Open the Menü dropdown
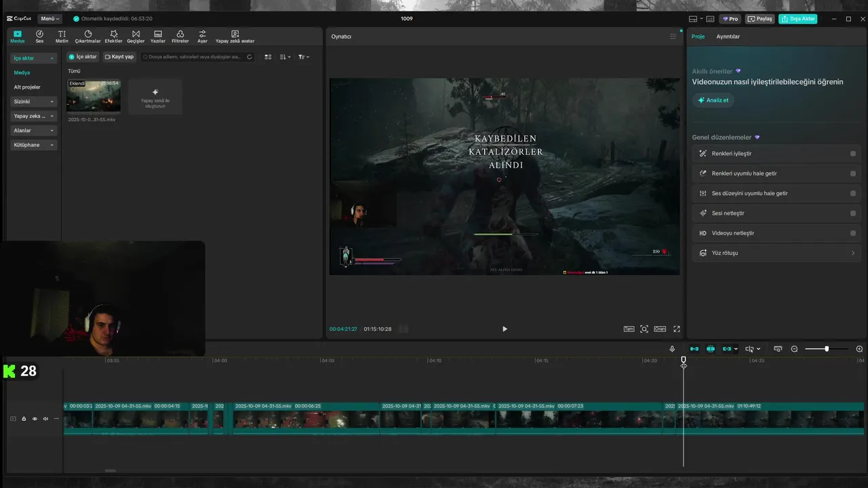868x488 pixels. 50,19
